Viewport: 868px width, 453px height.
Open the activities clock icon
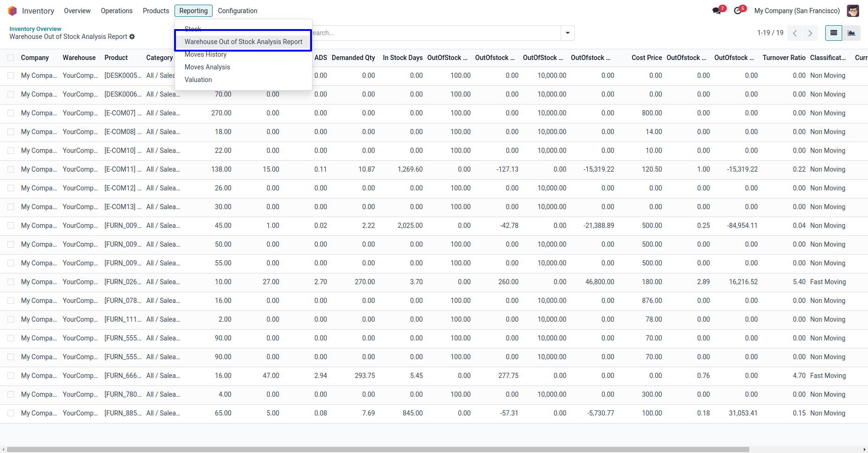coord(738,11)
